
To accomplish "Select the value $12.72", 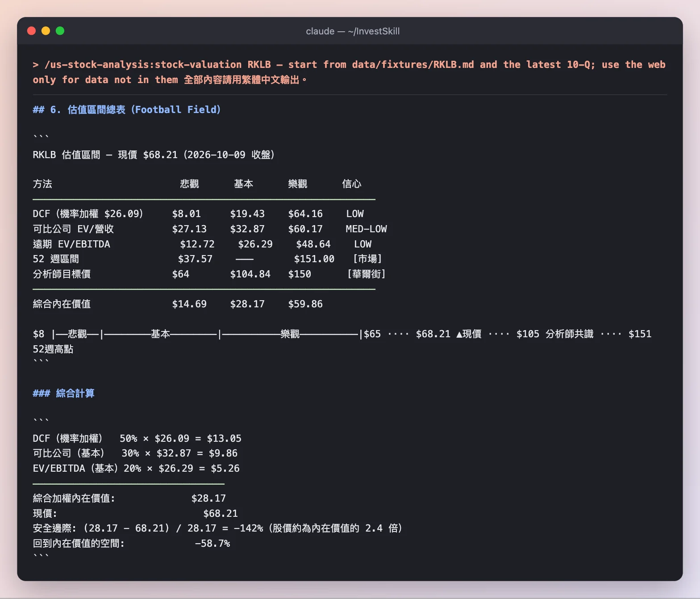I will [x=197, y=244].
